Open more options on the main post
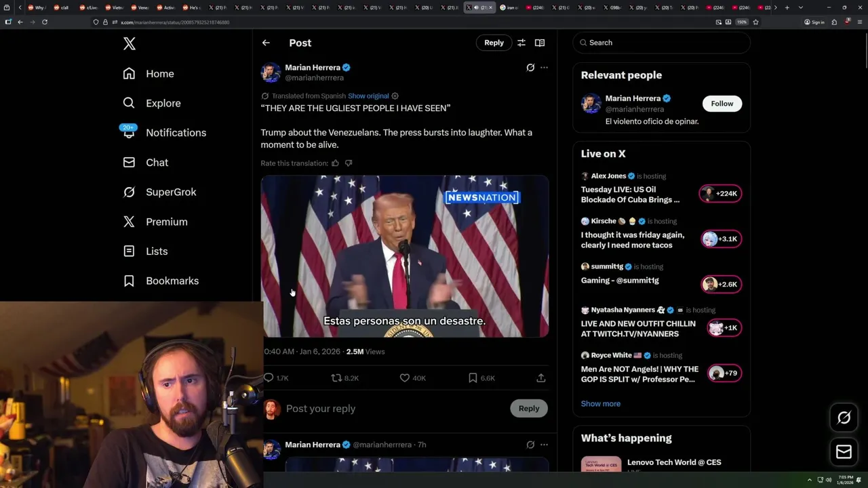The height and width of the screenshot is (488, 868). coord(544,68)
